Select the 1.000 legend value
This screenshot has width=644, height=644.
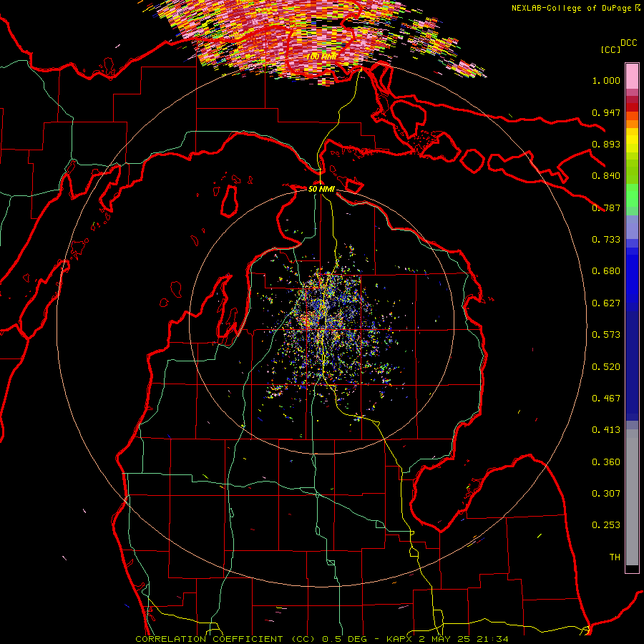pyautogui.click(x=606, y=80)
